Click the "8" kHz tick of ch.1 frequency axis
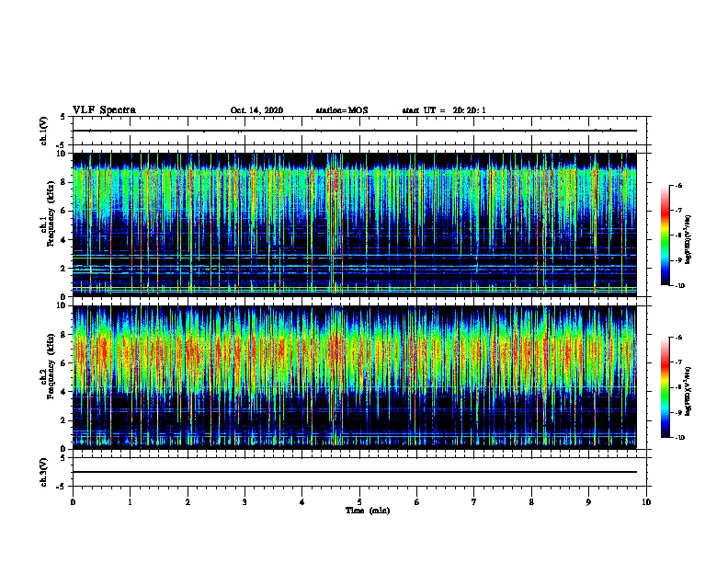Screen dimensions: 728x563 click(63, 182)
